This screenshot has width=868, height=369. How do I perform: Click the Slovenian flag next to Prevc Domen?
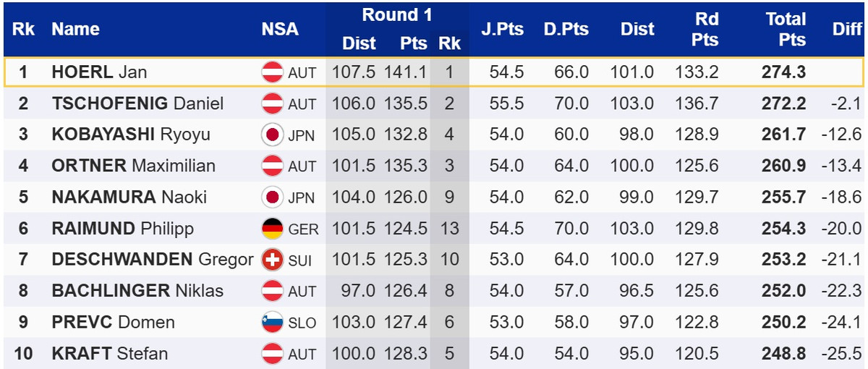pyautogui.click(x=272, y=322)
